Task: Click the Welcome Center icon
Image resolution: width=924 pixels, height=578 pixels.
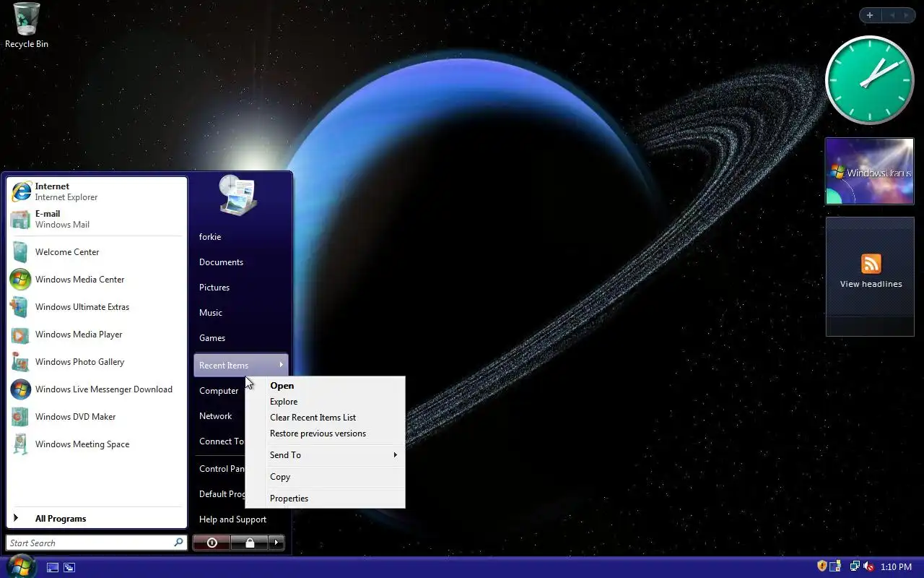Action: 20,252
